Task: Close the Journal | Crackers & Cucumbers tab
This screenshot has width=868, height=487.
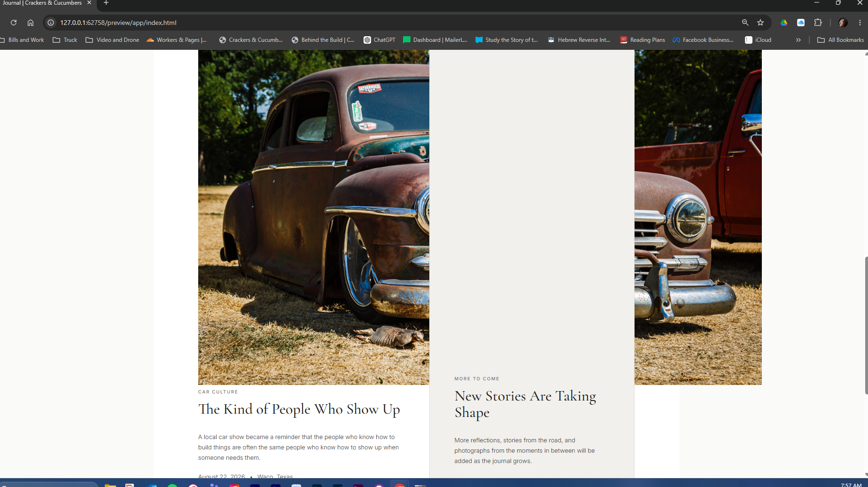Action: point(89,3)
